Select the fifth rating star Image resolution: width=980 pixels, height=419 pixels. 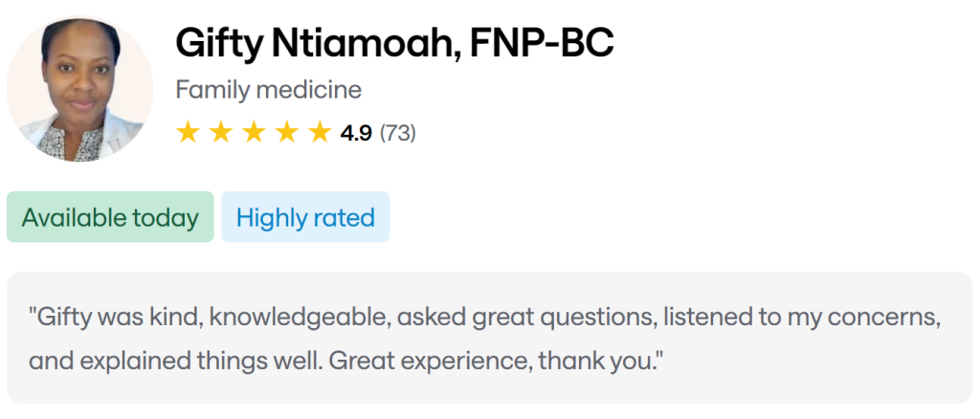[x=319, y=132]
